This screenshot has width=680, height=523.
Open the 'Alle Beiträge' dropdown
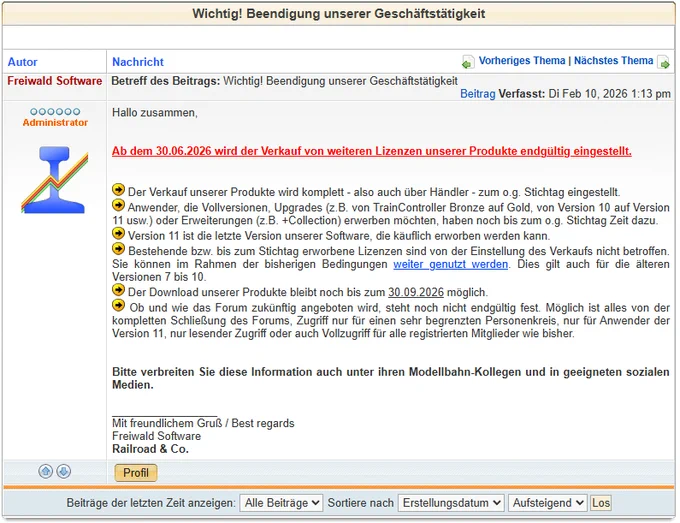click(281, 503)
